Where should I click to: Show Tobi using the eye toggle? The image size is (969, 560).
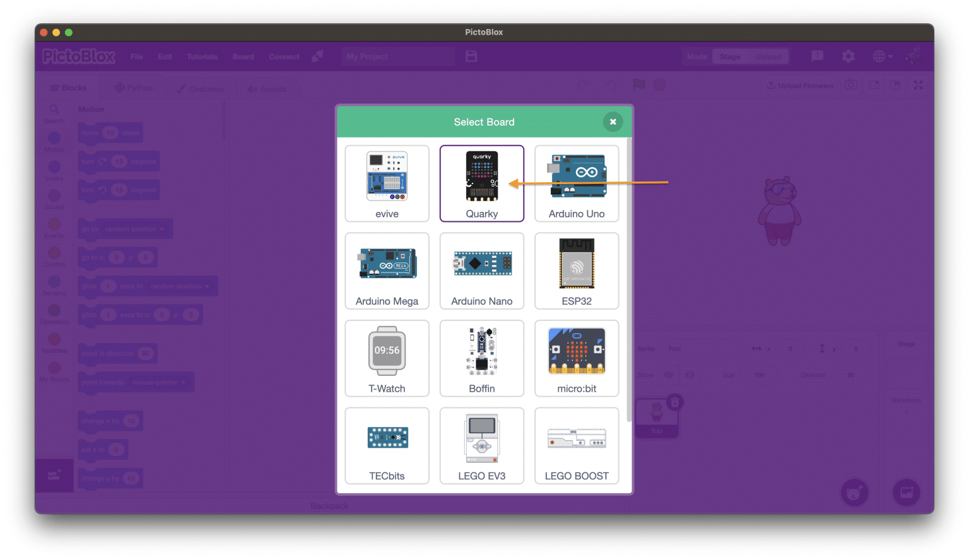tap(668, 375)
